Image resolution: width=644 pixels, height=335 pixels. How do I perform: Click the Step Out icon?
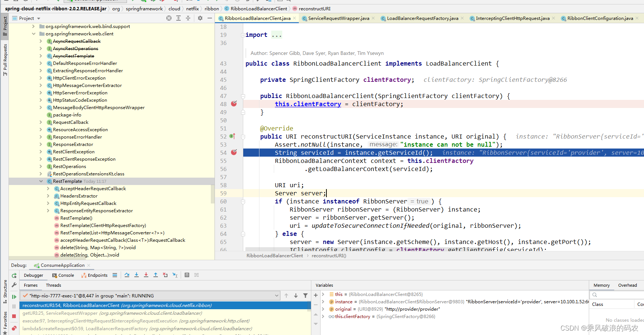tap(156, 275)
